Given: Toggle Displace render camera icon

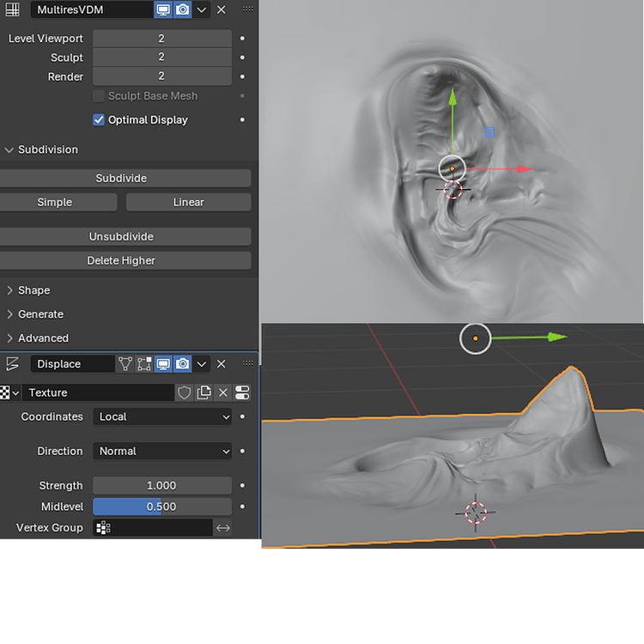Looking at the screenshot, I should click(182, 364).
